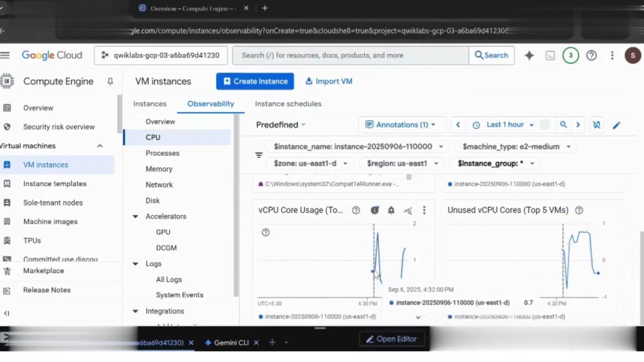The width and height of the screenshot is (644, 362).
Task: Open Instance templates in sidebar
Action: point(55,184)
